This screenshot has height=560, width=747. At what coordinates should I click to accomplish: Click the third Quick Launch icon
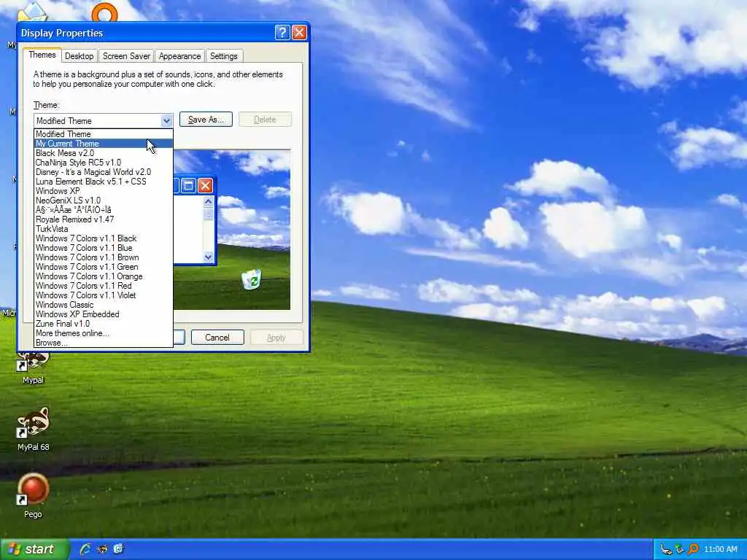[x=118, y=549]
